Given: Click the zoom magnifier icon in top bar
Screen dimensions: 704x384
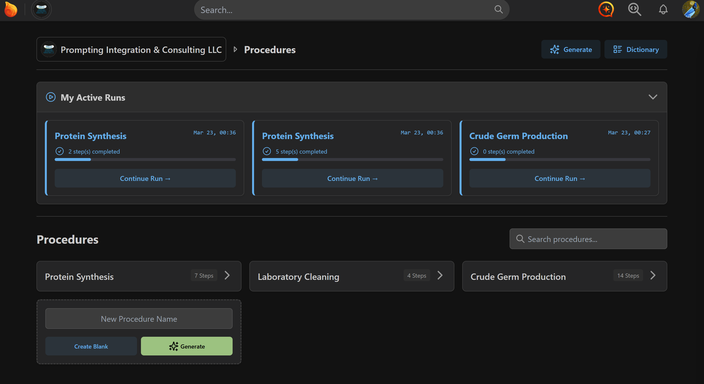Looking at the screenshot, I should click(634, 9).
